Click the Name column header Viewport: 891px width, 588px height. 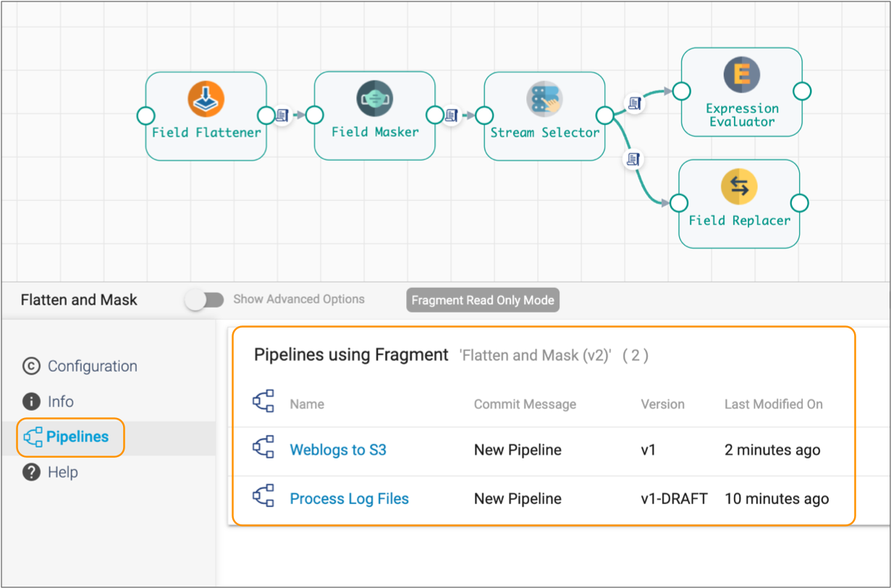coord(307,404)
